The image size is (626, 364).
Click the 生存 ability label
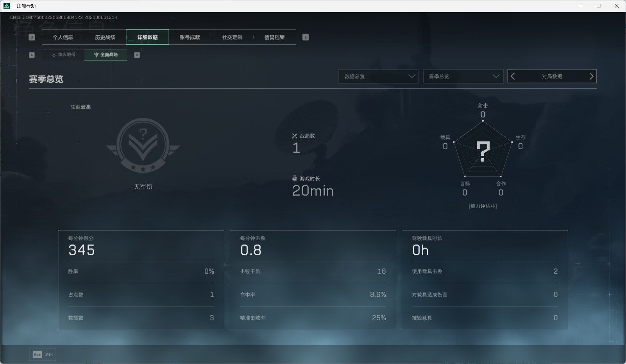point(520,137)
